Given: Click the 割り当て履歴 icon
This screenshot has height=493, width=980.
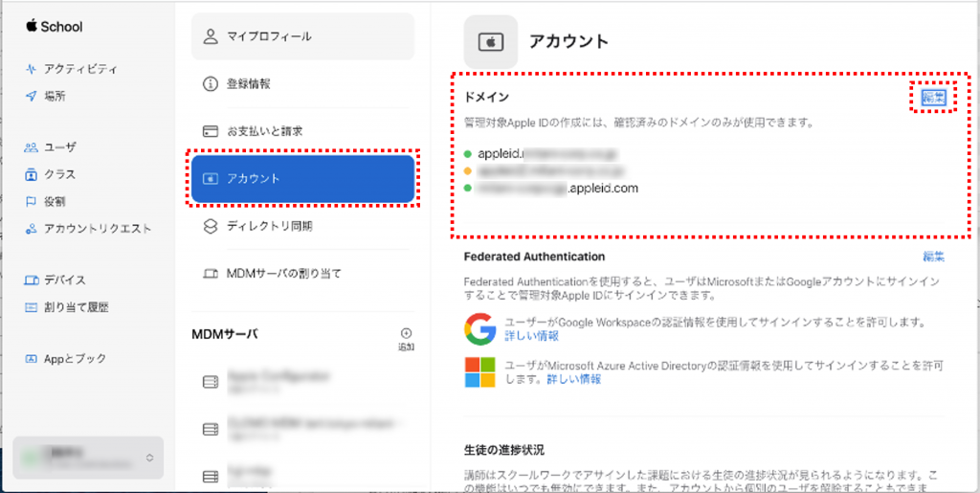Looking at the screenshot, I should [x=31, y=307].
